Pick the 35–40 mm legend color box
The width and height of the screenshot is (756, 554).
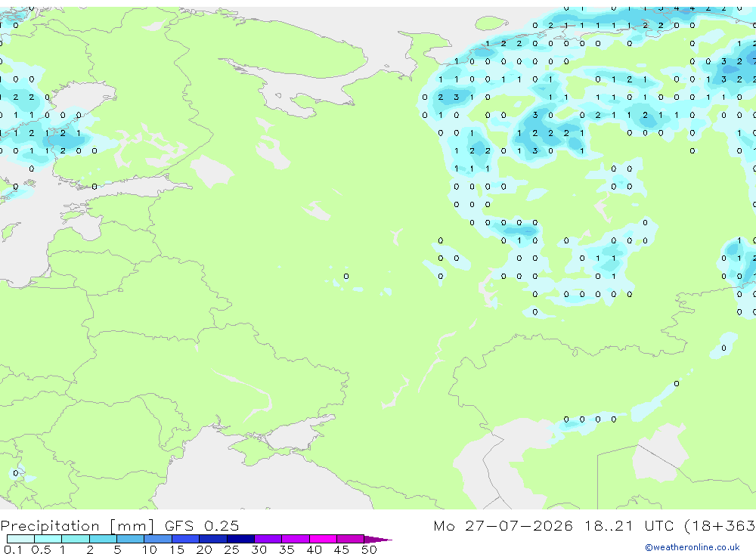295,539
